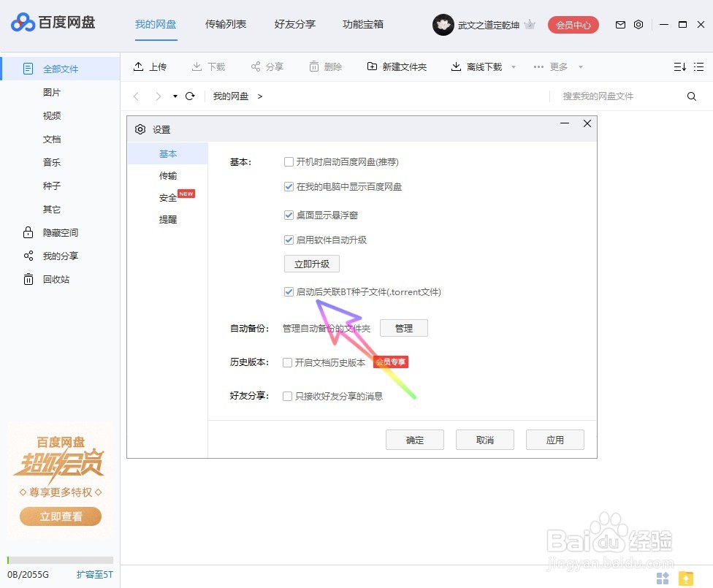Select the 视频 category in sidebar
This screenshot has width=713, height=588.
[52, 115]
